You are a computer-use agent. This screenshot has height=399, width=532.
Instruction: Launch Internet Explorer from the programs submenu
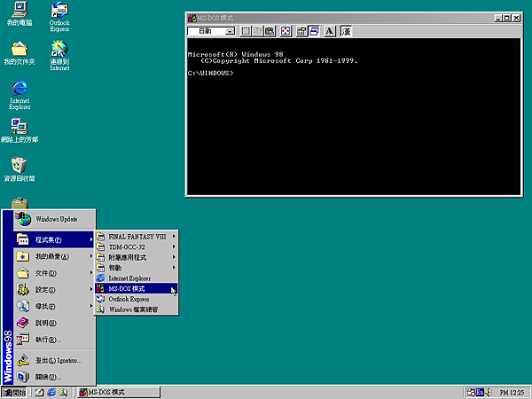click(137, 278)
